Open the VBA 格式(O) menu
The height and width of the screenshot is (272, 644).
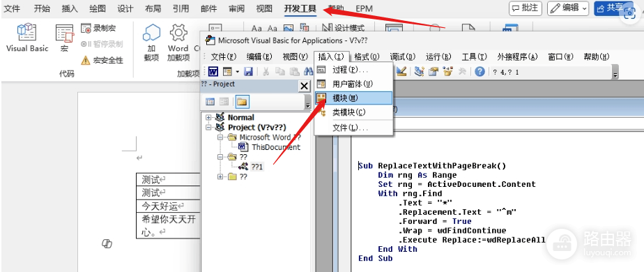coord(367,56)
